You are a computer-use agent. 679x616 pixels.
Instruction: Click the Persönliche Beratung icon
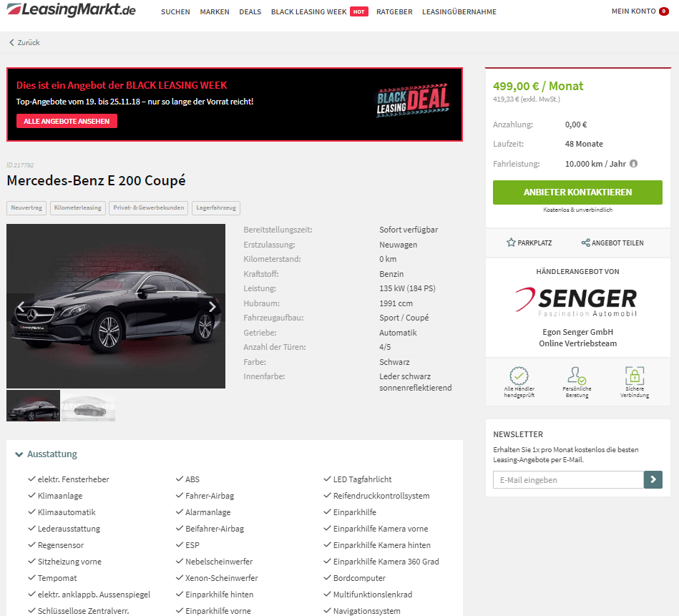577,376
